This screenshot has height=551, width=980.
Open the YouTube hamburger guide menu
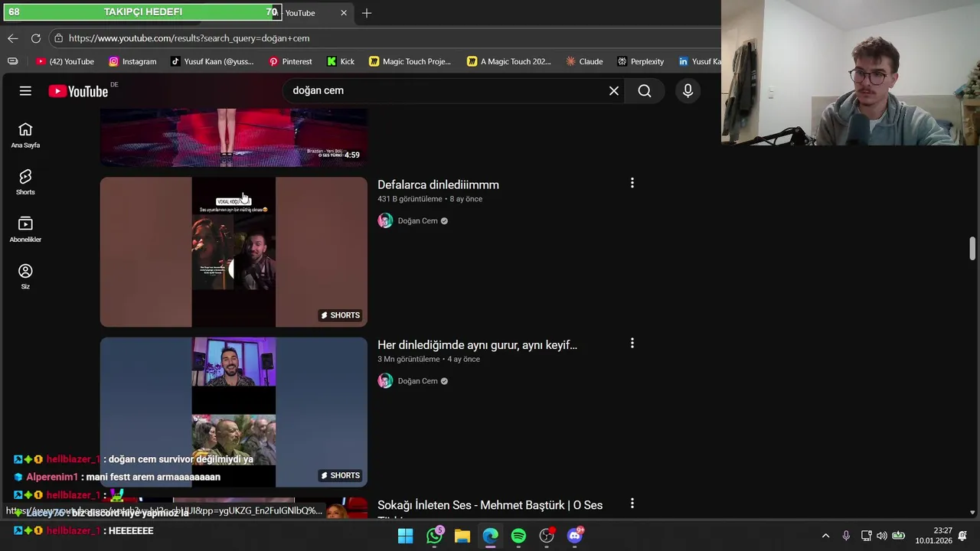point(25,91)
